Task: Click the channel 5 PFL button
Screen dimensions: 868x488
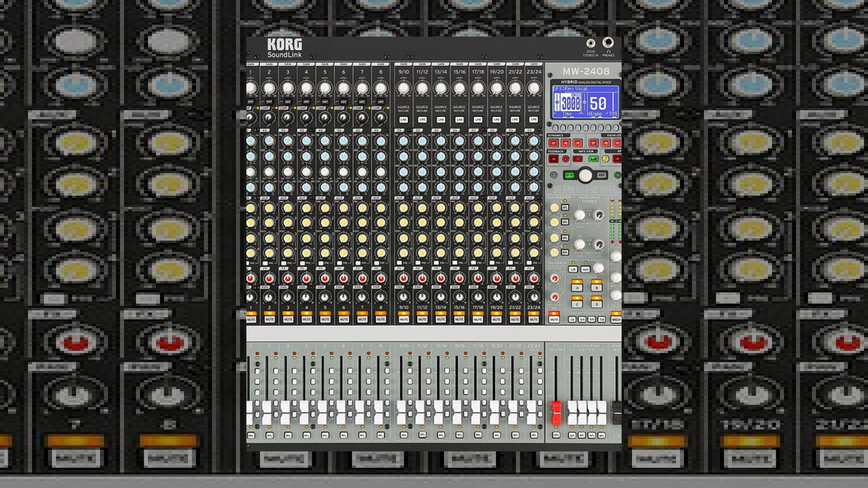Action: tap(325, 435)
